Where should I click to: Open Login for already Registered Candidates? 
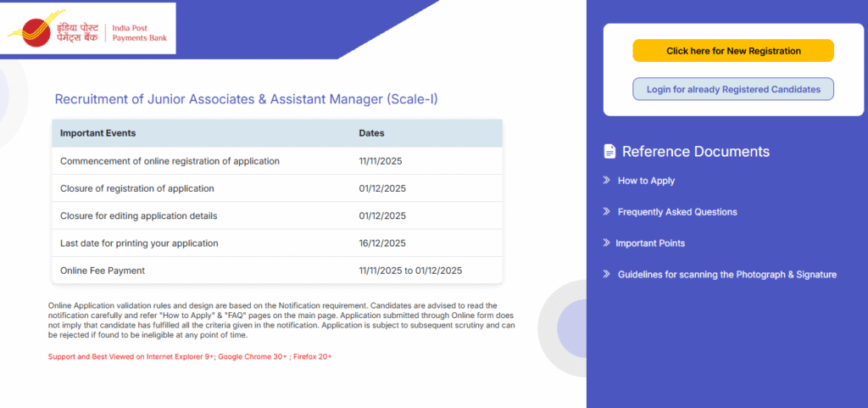click(x=733, y=89)
